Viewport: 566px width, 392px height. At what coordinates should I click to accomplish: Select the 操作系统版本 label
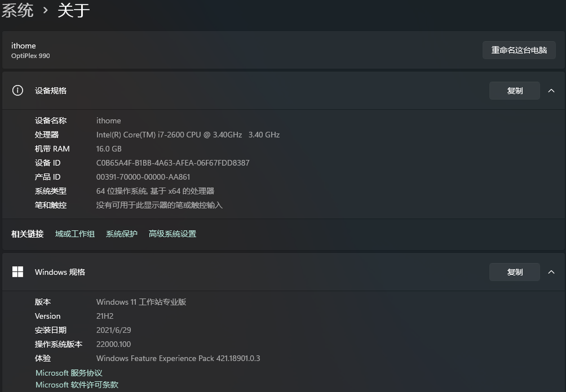pyautogui.click(x=59, y=344)
